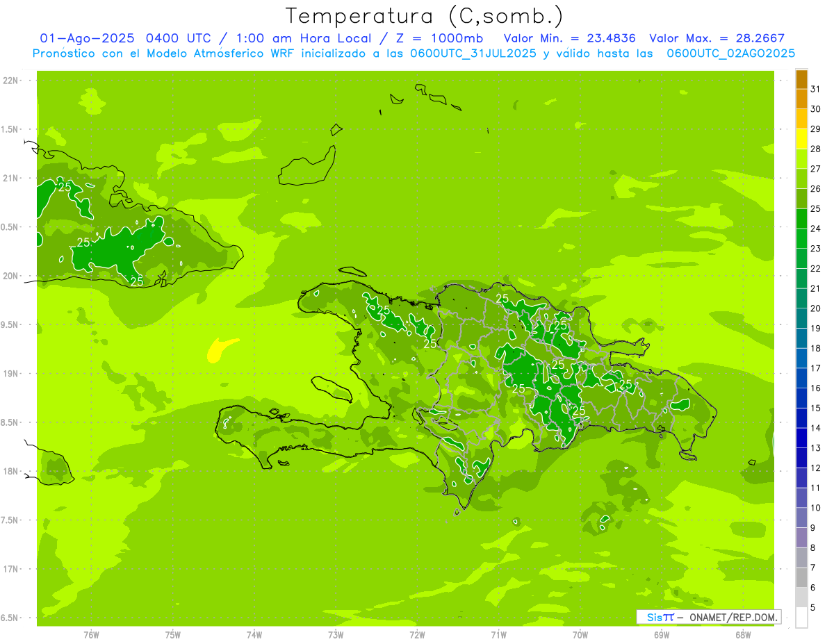Screen dimensions: 834x644
Task: Click "Valor Min. = 23.4836"
Action: 571,38
